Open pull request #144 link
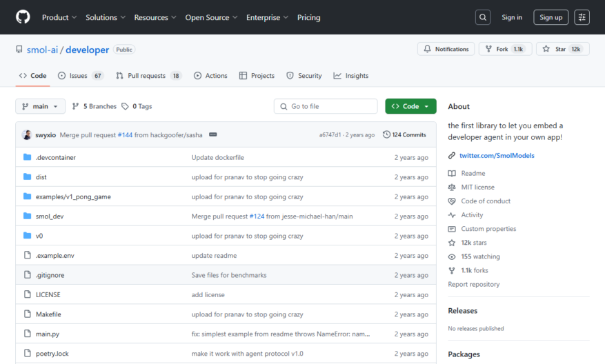Viewport: 605px width, 364px height. (x=125, y=135)
